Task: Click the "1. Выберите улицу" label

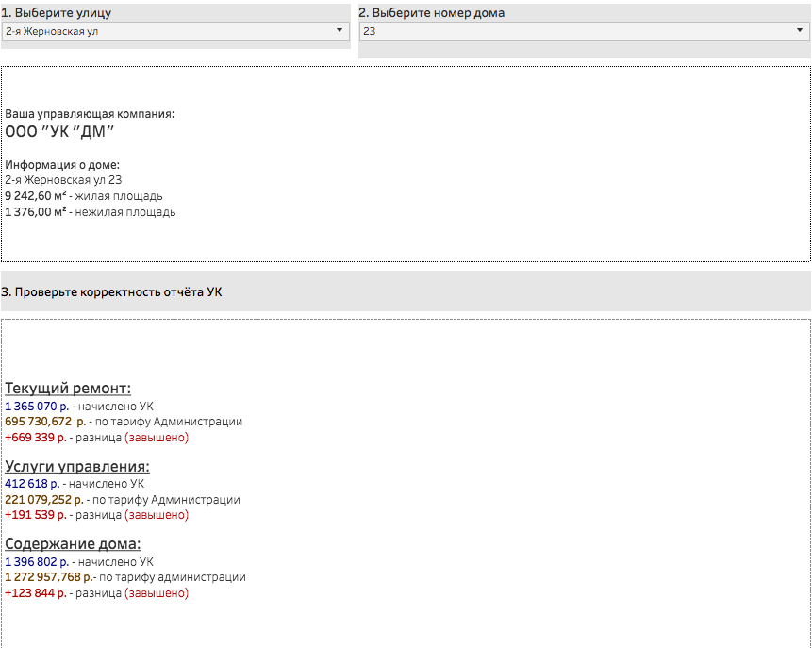Action: (57, 13)
